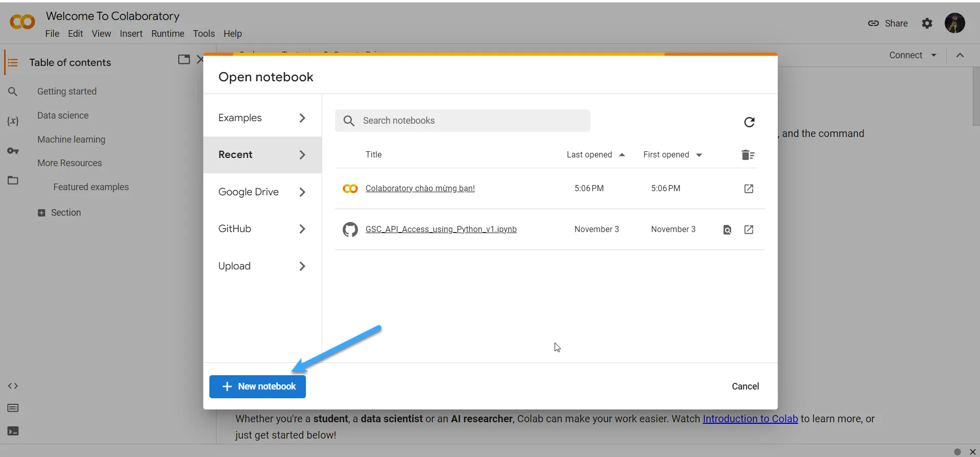The height and width of the screenshot is (457, 980).
Task: Open the Files folder icon in sidebar
Action: 13,180
